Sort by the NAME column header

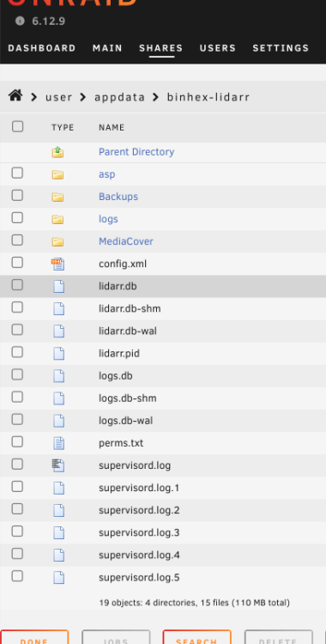pos(112,127)
